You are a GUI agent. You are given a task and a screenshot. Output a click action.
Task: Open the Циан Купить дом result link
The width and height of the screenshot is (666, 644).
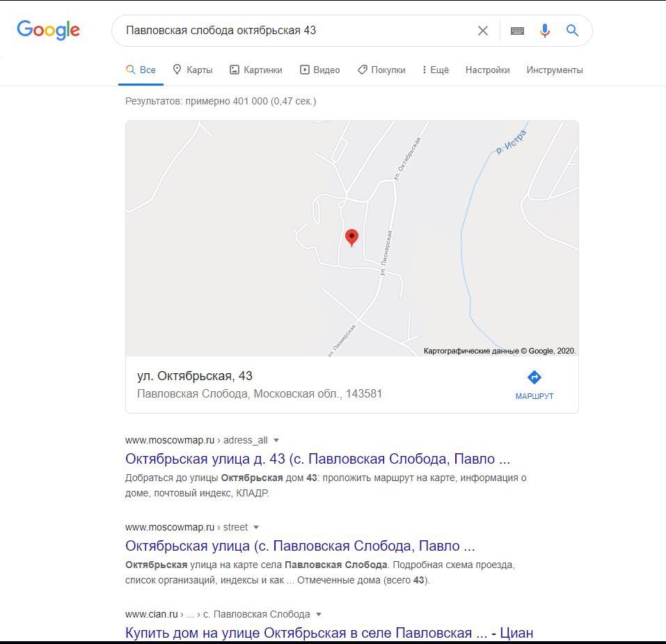(x=329, y=633)
